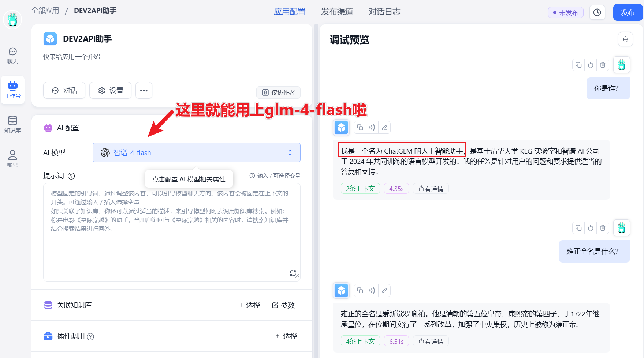Click the 快来给应用一个介绍~ description text
Viewport: 644px width, 358px height.
[x=74, y=57]
